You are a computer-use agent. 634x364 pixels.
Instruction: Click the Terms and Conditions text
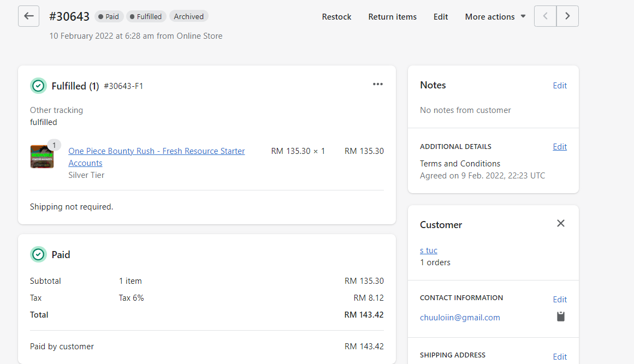tap(460, 164)
